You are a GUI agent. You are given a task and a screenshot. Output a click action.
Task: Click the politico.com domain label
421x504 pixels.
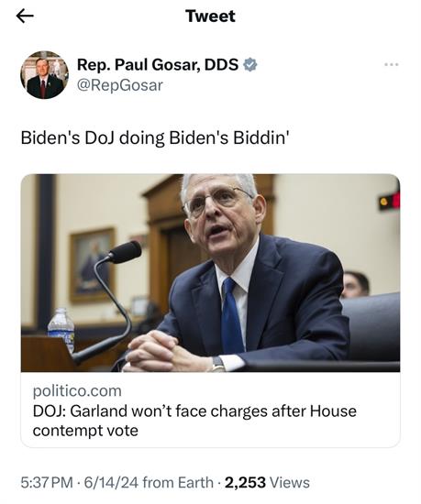point(77,391)
